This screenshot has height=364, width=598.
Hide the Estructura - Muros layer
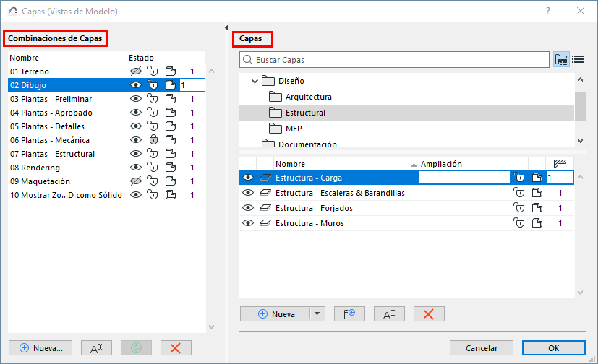tap(248, 224)
